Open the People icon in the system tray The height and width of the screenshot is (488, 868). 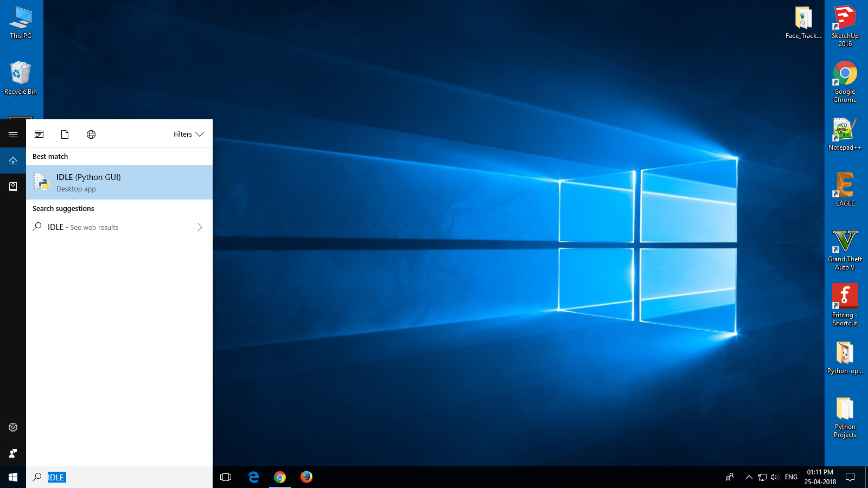[730, 477]
